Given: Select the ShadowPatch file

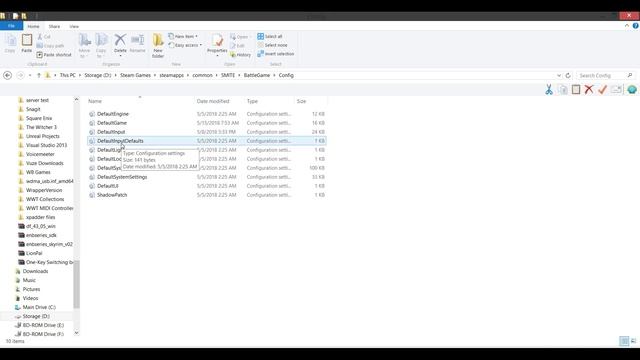Looking at the screenshot, I should pos(112,195).
